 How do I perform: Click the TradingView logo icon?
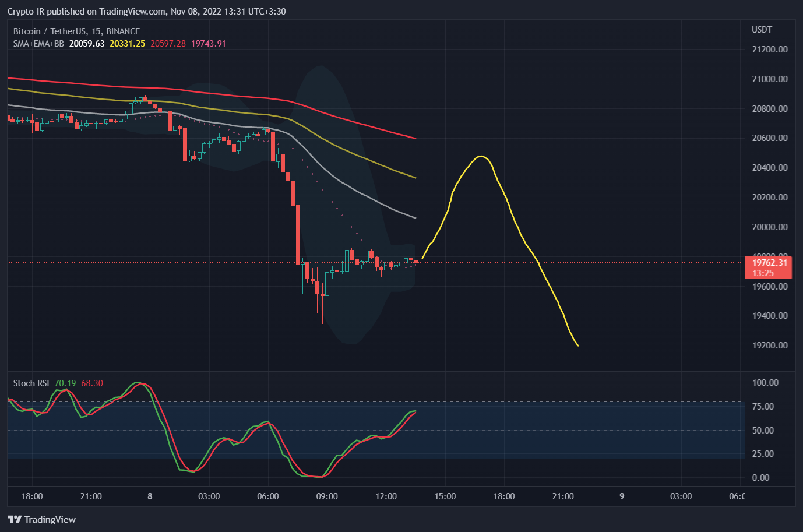(15, 519)
